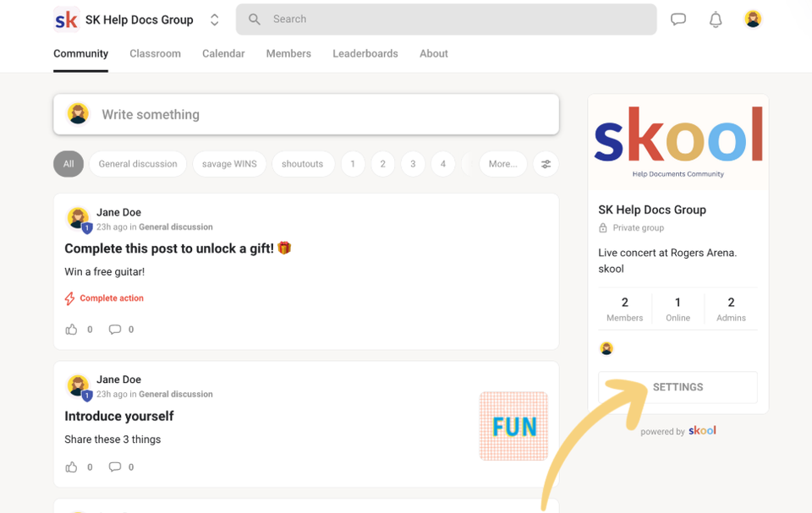
Task: Click Jane Doe avatar on gift post
Action: coord(78,218)
